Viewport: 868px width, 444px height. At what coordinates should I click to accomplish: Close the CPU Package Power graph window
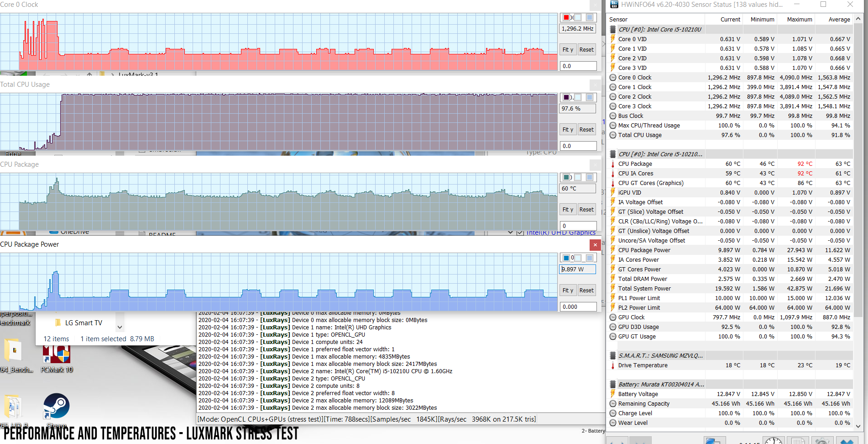point(595,245)
